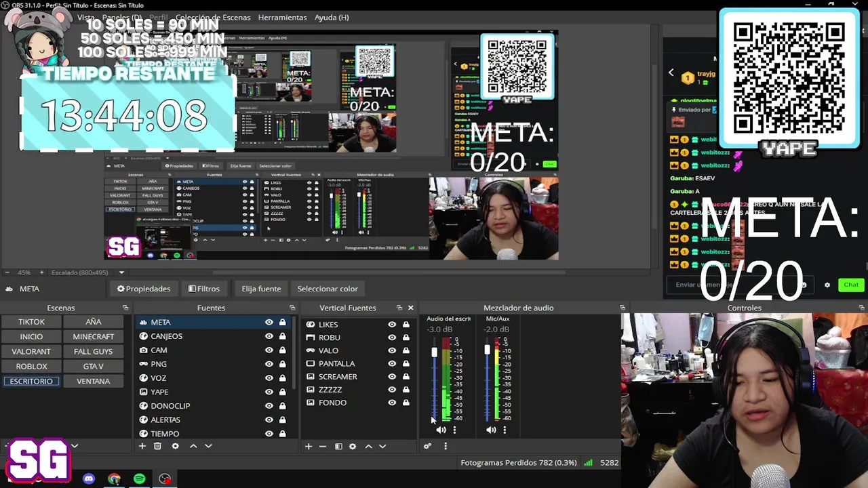This screenshot has width=868, height=488.
Task: Add a new source in Fuentes toolbar
Action: pos(142,446)
